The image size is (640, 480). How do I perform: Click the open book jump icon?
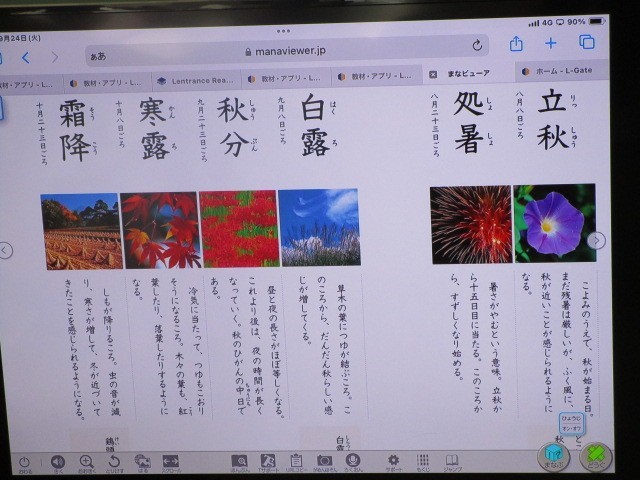click(x=453, y=460)
